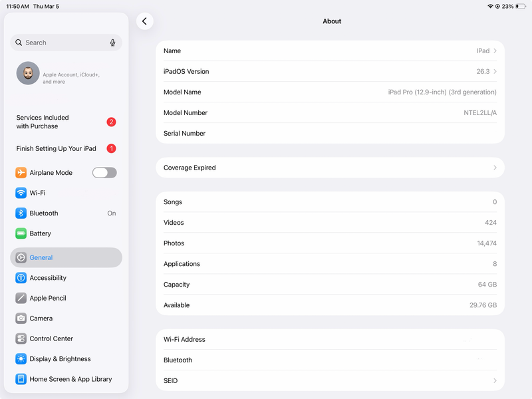The height and width of the screenshot is (399, 532).
Task: Tap the 23% battery percentage
Action: [507, 6]
